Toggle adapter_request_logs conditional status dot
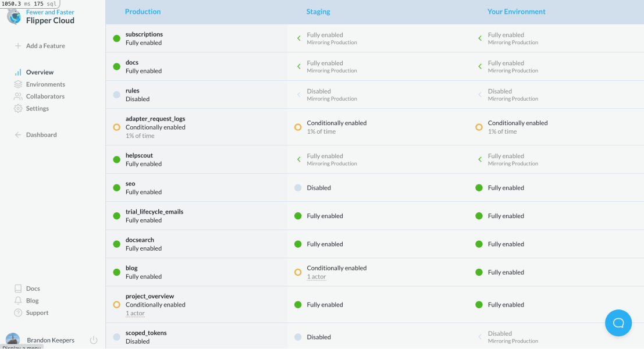Image resolution: width=644 pixels, height=349 pixels. pos(116,127)
